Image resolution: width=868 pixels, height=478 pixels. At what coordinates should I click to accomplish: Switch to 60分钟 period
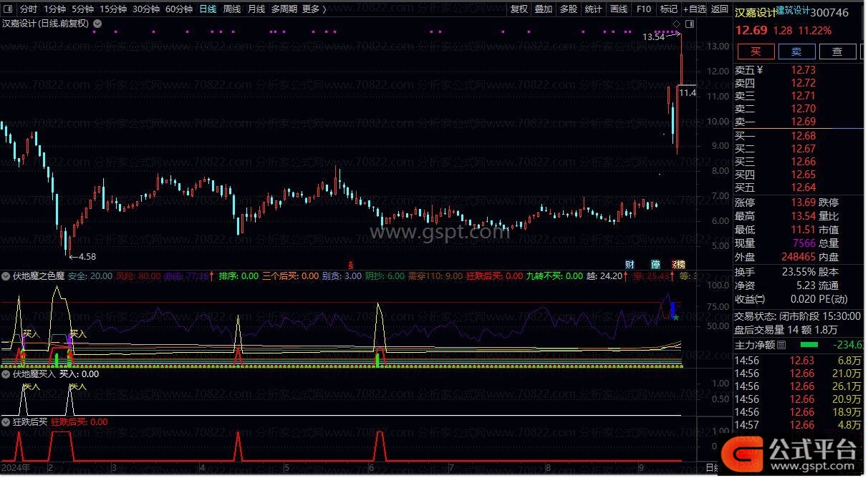pyautogui.click(x=179, y=9)
